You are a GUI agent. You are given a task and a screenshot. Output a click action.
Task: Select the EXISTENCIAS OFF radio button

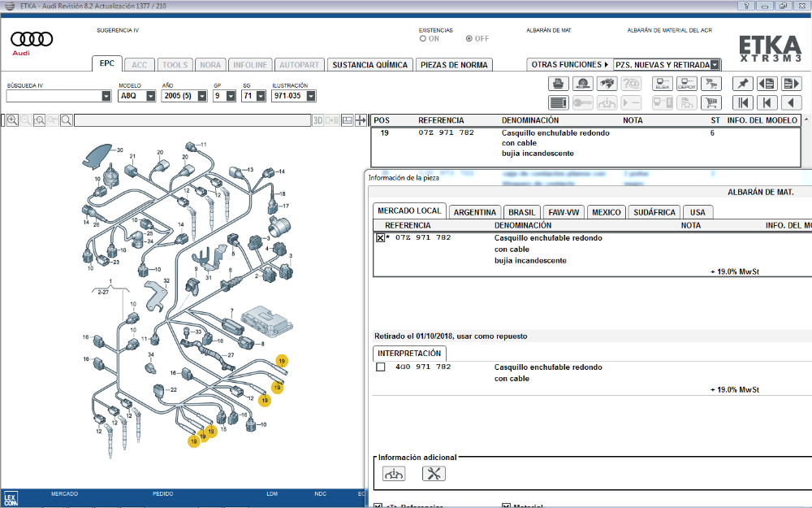click(469, 38)
